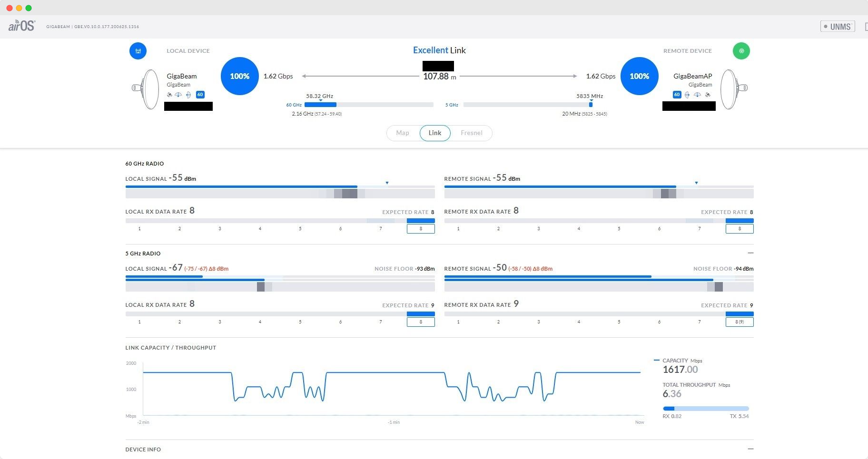Open the UNMS status button
868x459 pixels.
838,27
